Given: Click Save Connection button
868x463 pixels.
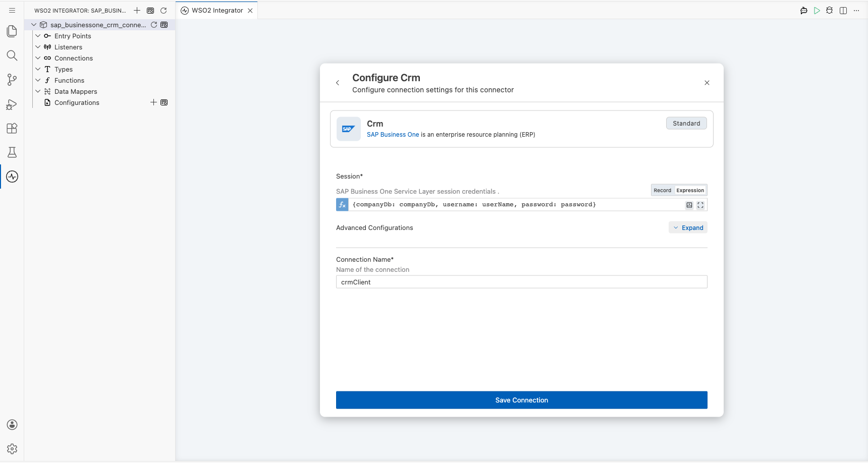Looking at the screenshot, I should click(x=522, y=400).
